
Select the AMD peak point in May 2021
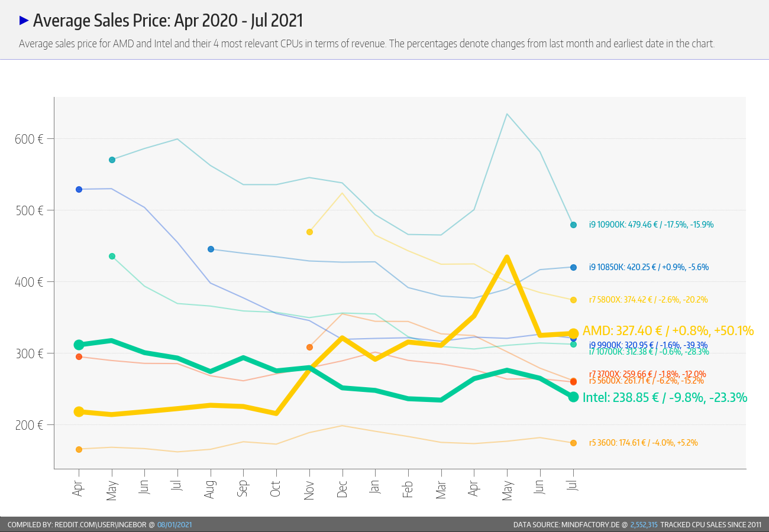(x=507, y=257)
